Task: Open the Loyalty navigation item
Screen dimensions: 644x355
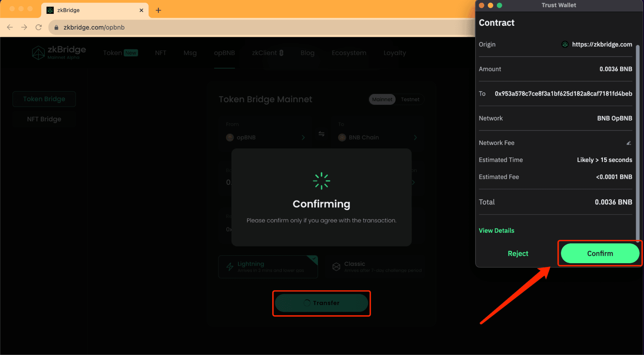Action: 395,53
